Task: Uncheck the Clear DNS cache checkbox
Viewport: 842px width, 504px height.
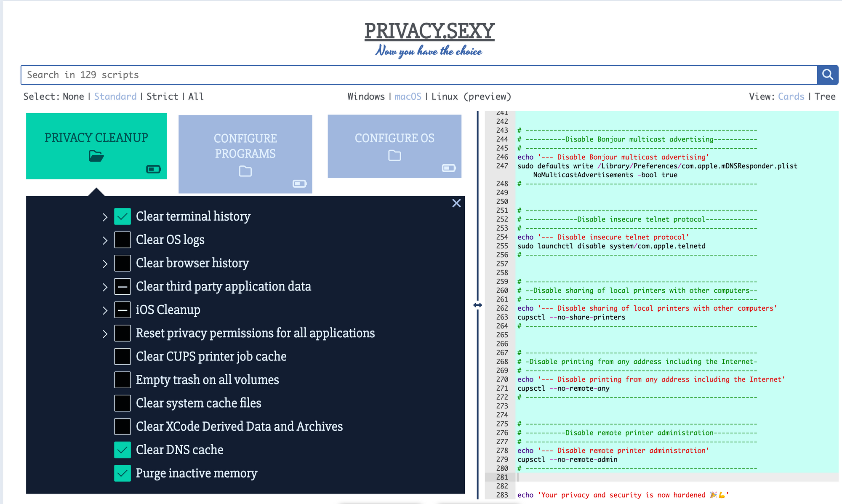Action: click(x=123, y=450)
